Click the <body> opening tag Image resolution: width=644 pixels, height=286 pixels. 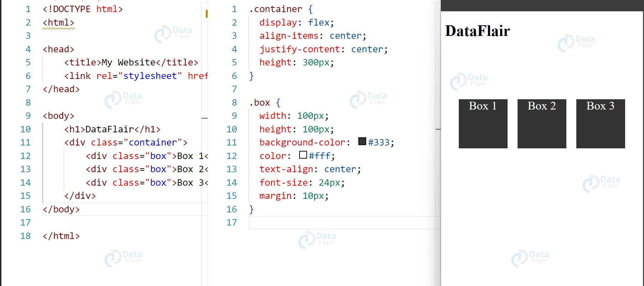[58, 116]
